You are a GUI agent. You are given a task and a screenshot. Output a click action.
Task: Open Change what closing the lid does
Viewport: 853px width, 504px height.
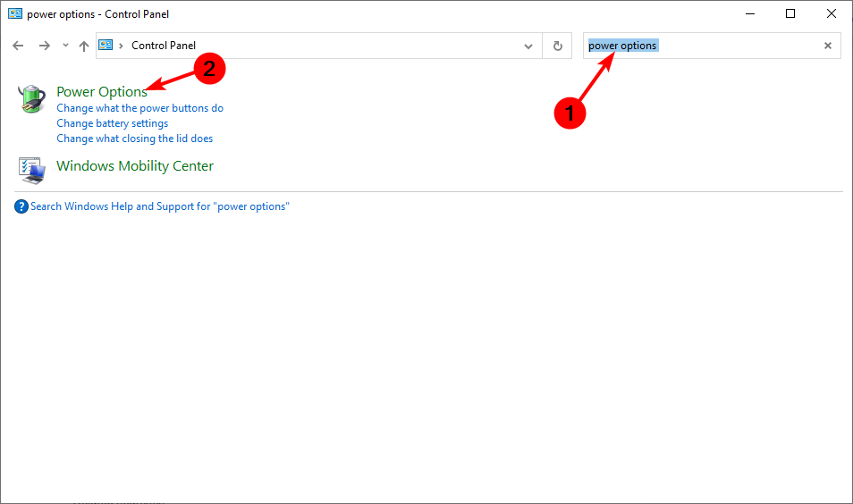(x=134, y=139)
